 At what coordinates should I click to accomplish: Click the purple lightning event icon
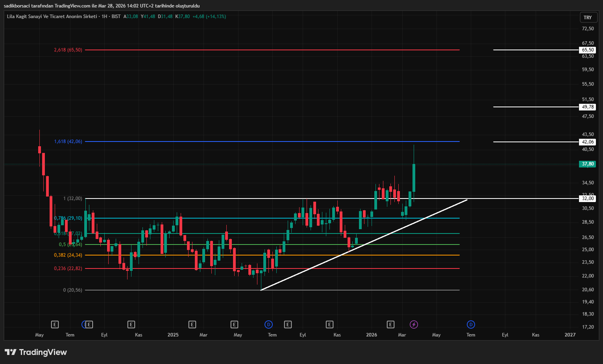tap(414, 324)
